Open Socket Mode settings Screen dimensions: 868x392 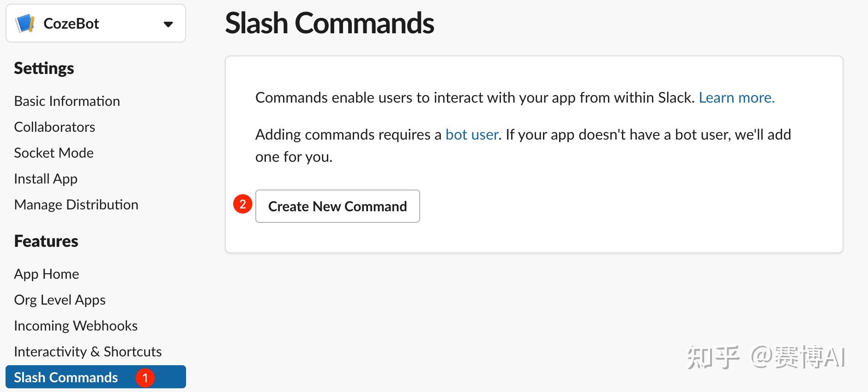(54, 153)
